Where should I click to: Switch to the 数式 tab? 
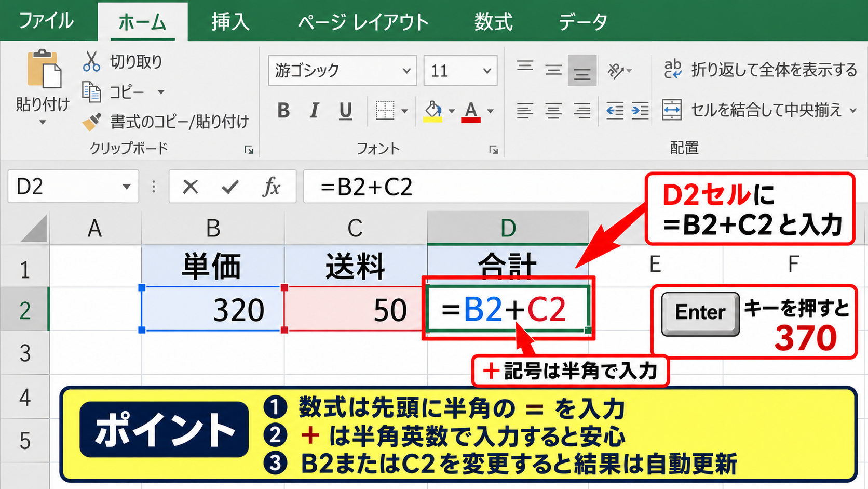click(x=493, y=22)
